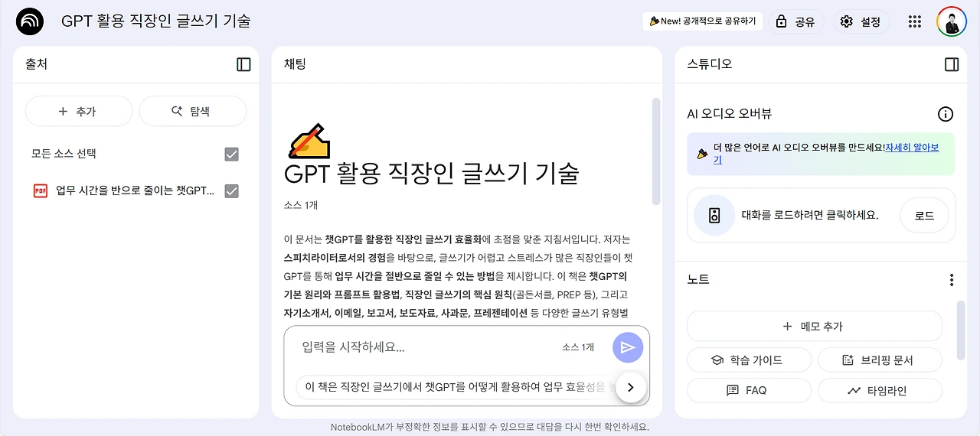Click the send message arrow button

point(628,347)
